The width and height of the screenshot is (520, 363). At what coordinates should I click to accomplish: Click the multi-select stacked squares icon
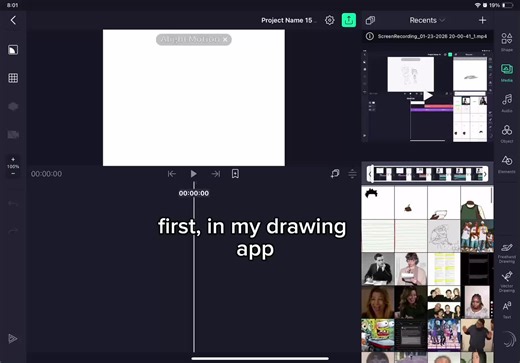tap(370, 20)
